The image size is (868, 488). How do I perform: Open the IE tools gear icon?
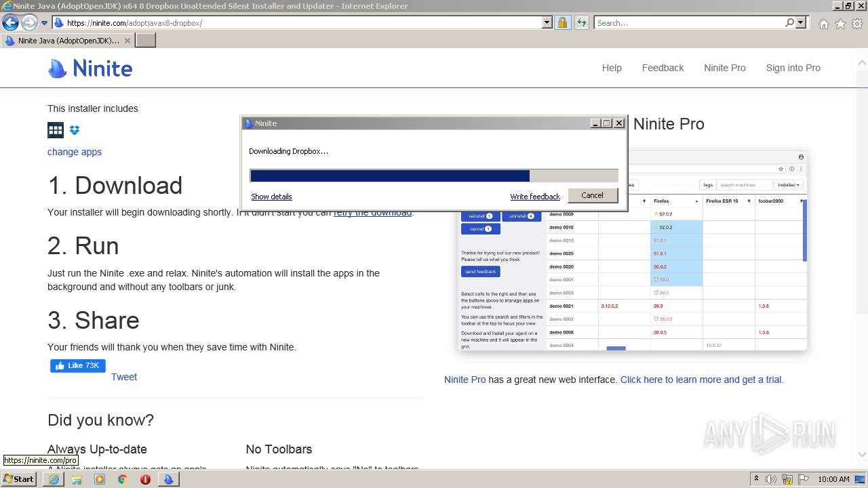pos(857,24)
